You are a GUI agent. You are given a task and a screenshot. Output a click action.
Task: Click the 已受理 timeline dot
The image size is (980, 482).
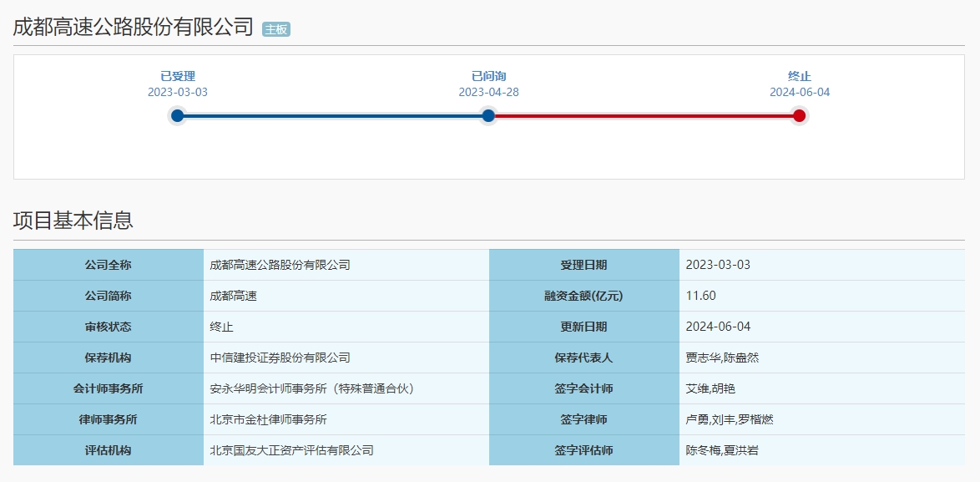178,115
